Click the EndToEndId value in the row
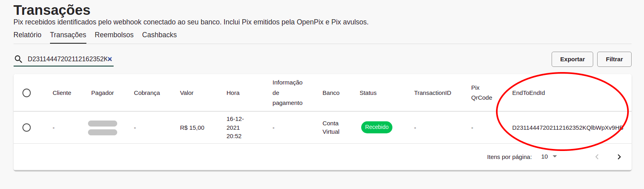The image size is (644, 189). (x=567, y=128)
